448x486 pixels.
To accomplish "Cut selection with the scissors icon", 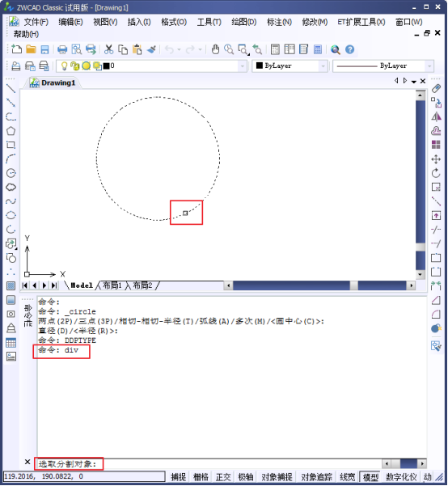I will click(108, 49).
